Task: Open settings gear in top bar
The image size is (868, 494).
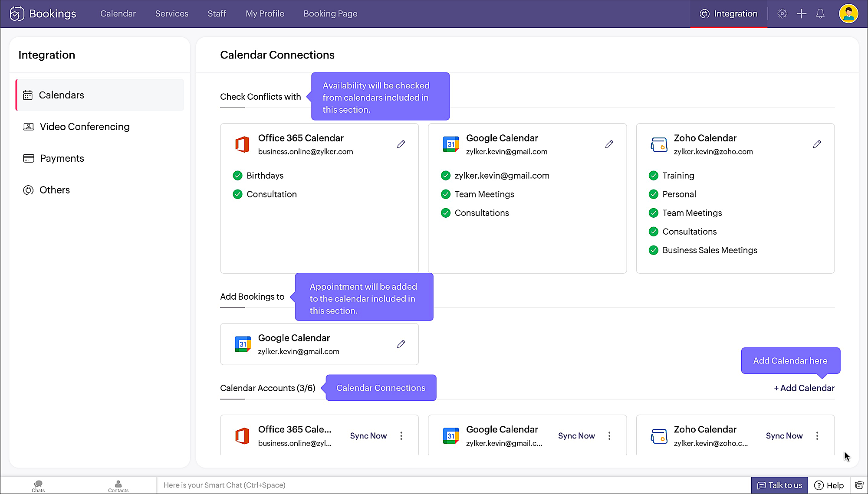Action: click(x=782, y=14)
